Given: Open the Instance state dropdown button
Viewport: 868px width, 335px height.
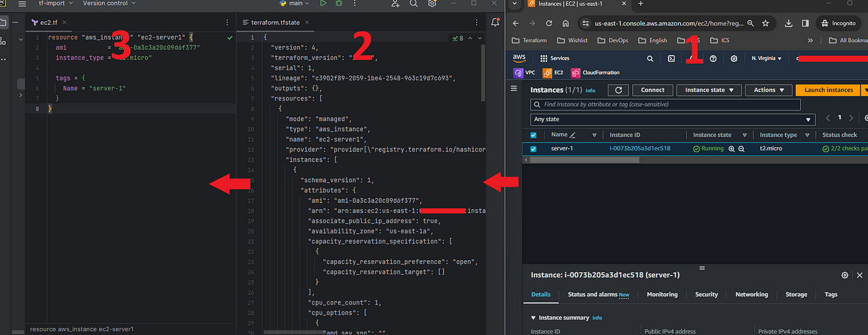Looking at the screenshot, I should click(709, 90).
